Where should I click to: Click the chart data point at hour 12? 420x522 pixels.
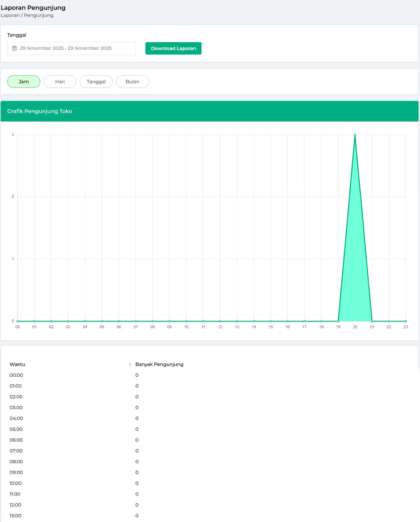click(x=220, y=321)
